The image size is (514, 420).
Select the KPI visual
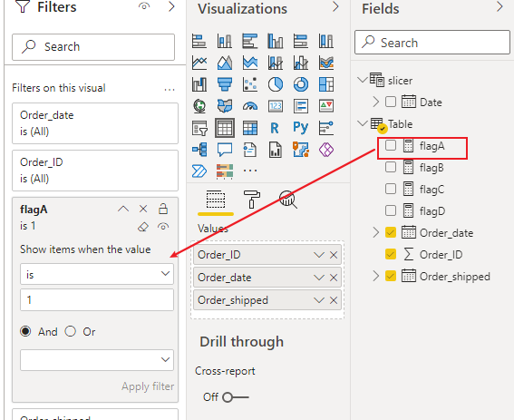pyautogui.click(x=326, y=106)
